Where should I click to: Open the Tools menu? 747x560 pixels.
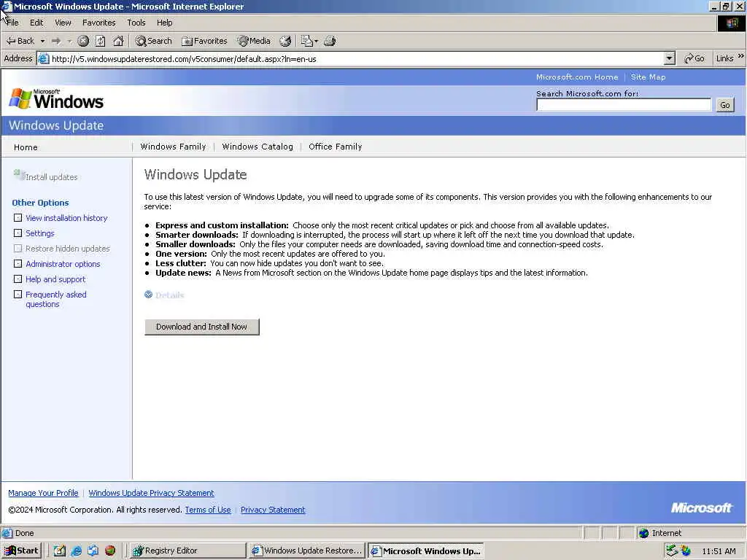tap(136, 23)
